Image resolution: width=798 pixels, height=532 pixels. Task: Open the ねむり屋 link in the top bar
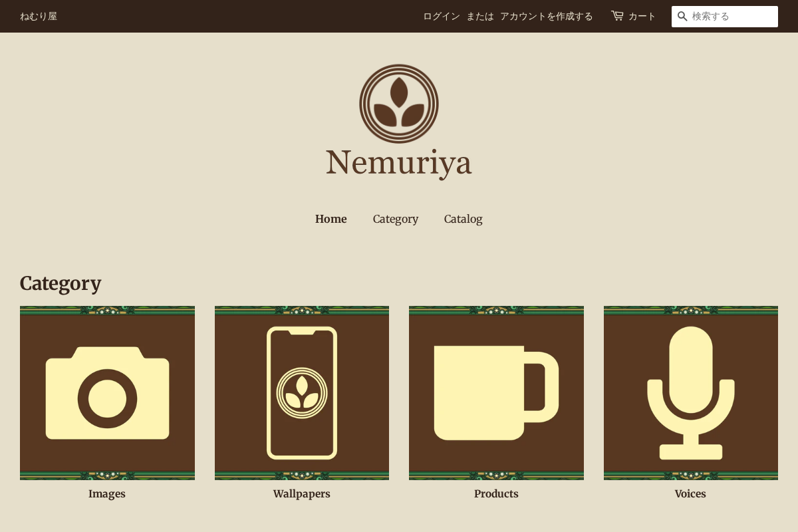[x=38, y=16]
